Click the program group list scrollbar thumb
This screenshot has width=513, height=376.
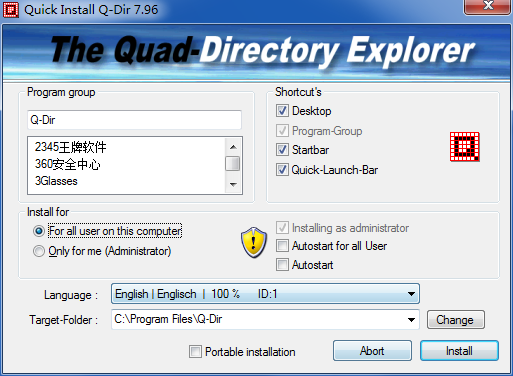[233, 164]
